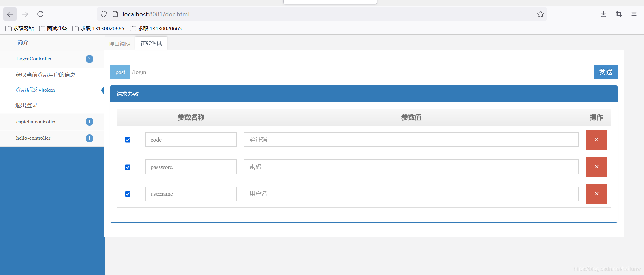Click the 请求参数 panel header

pyautogui.click(x=364, y=94)
